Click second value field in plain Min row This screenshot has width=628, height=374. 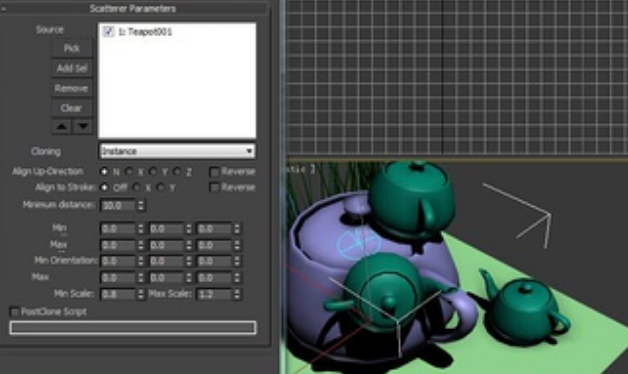point(166,229)
